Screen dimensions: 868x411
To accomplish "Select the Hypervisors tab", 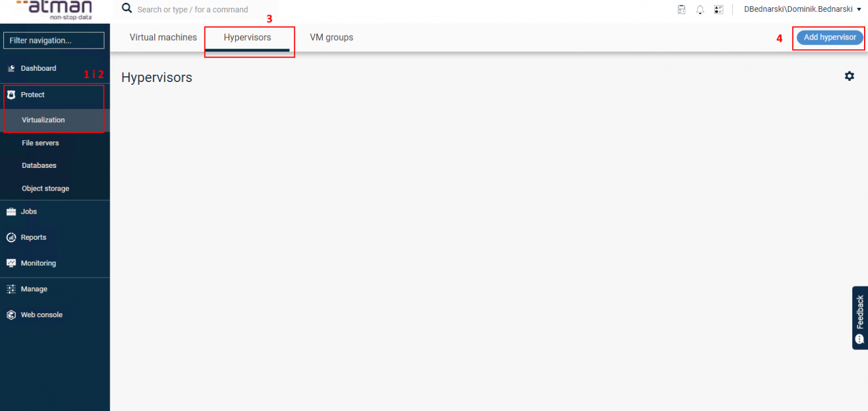I will coord(247,37).
